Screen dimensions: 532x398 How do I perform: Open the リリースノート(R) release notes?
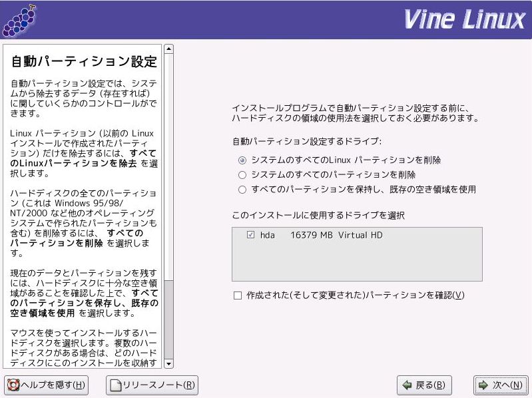(x=152, y=385)
